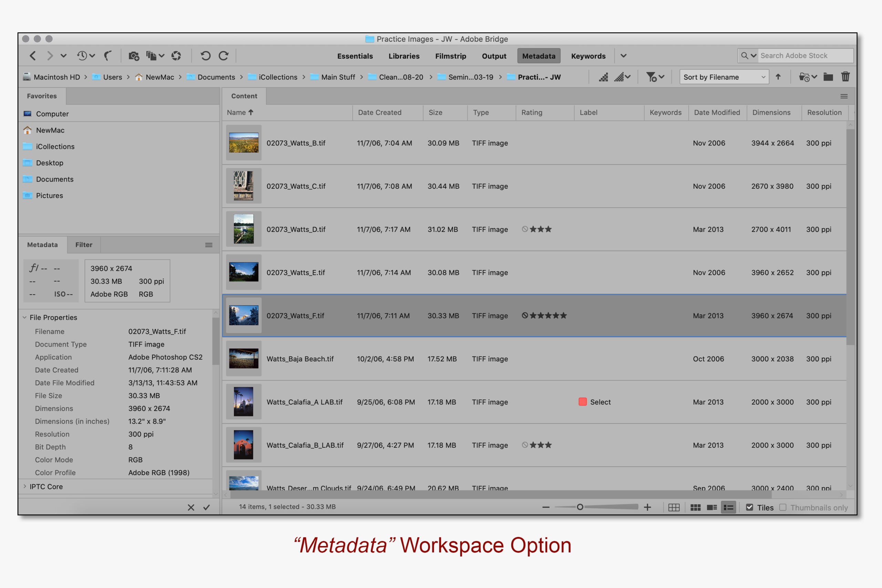Enable the Thumbnails only checkbox
882x588 pixels.
pyautogui.click(x=783, y=507)
